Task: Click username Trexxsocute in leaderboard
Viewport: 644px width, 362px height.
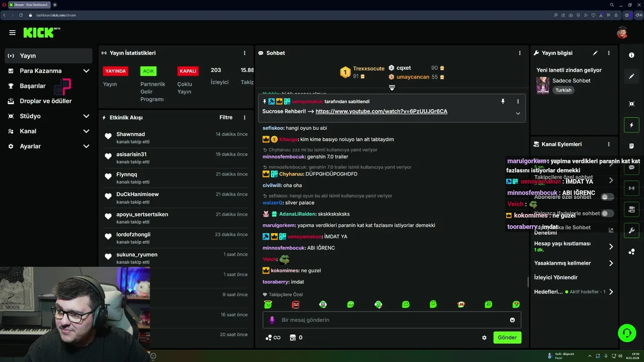Action: pos(369,68)
